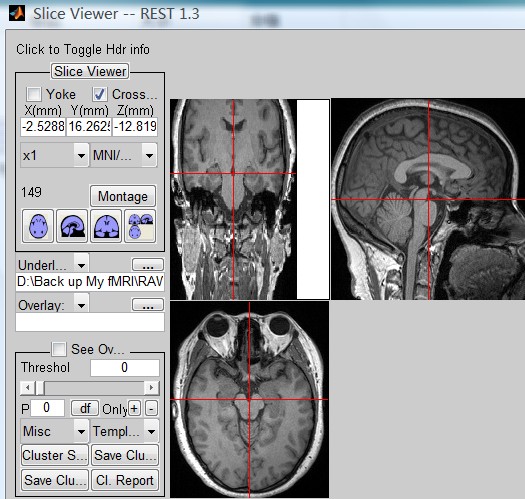Click the plus Only positive button
The height and width of the screenshot is (499, 525).
click(x=134, y=409)
